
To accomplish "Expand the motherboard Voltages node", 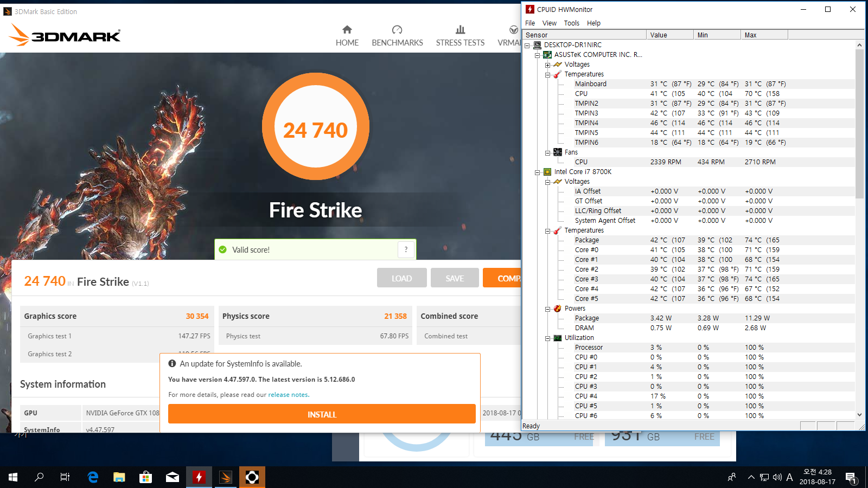I will click(548, 65).
